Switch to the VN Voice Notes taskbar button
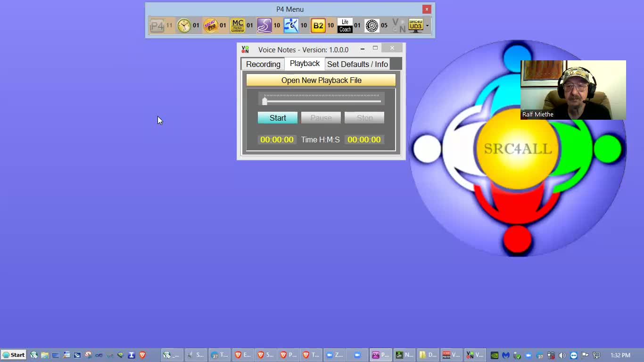The image size is (644, 362). 474,355
